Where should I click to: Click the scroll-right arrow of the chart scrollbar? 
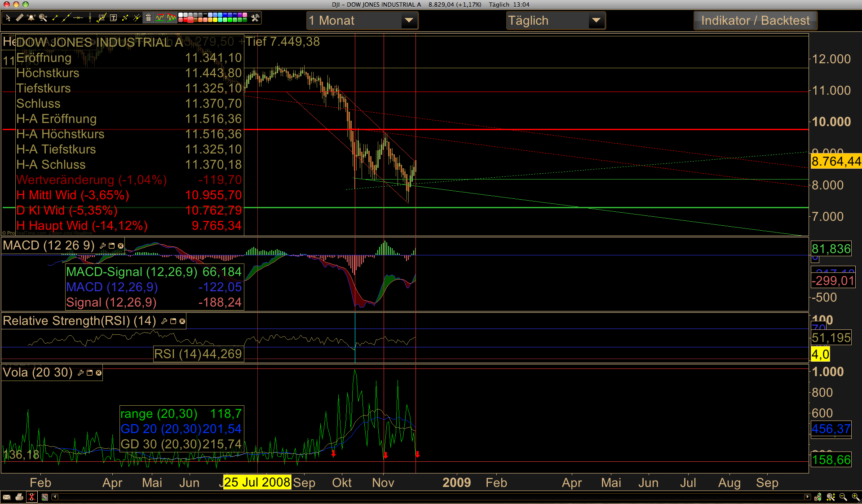[x=807, y=497]
